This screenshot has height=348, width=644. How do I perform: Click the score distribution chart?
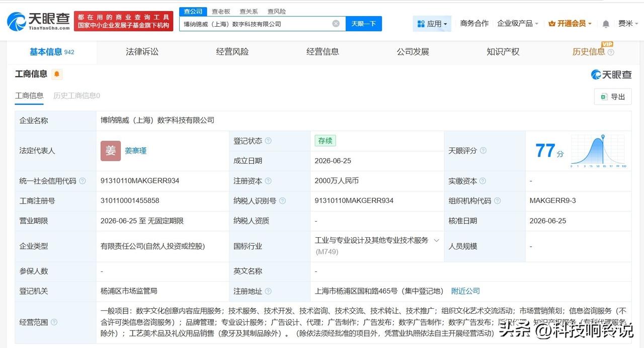pos(598,151)
